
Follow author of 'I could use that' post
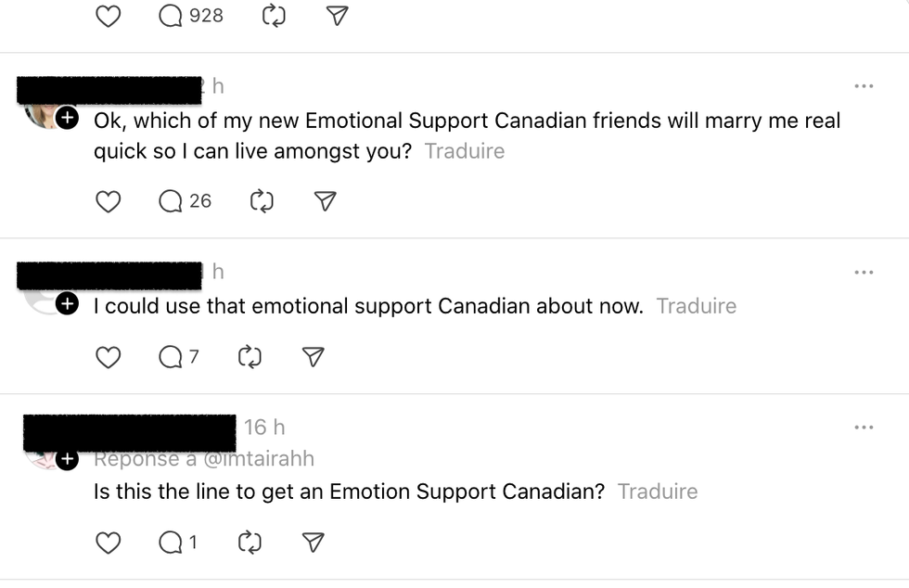[67, 304]
